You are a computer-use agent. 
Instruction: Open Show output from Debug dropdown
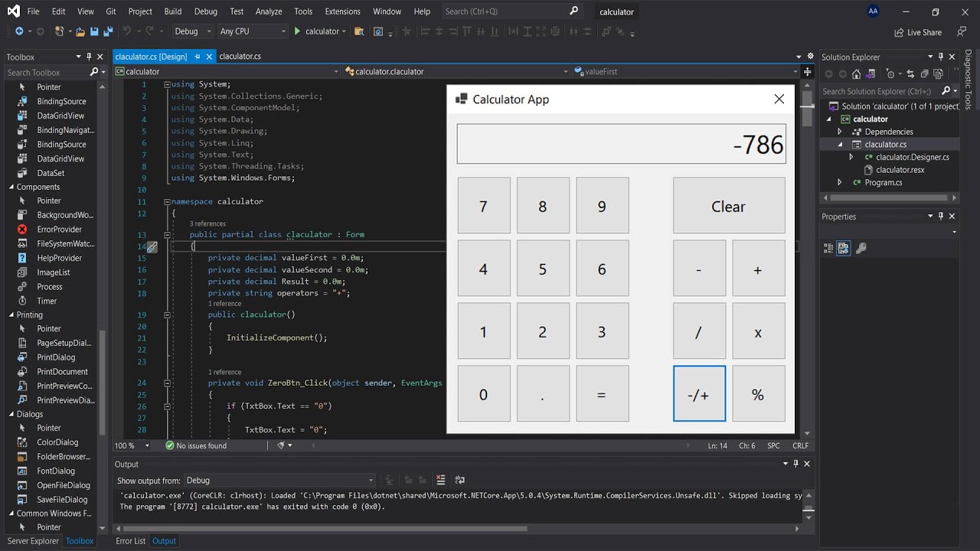point(280,481)
